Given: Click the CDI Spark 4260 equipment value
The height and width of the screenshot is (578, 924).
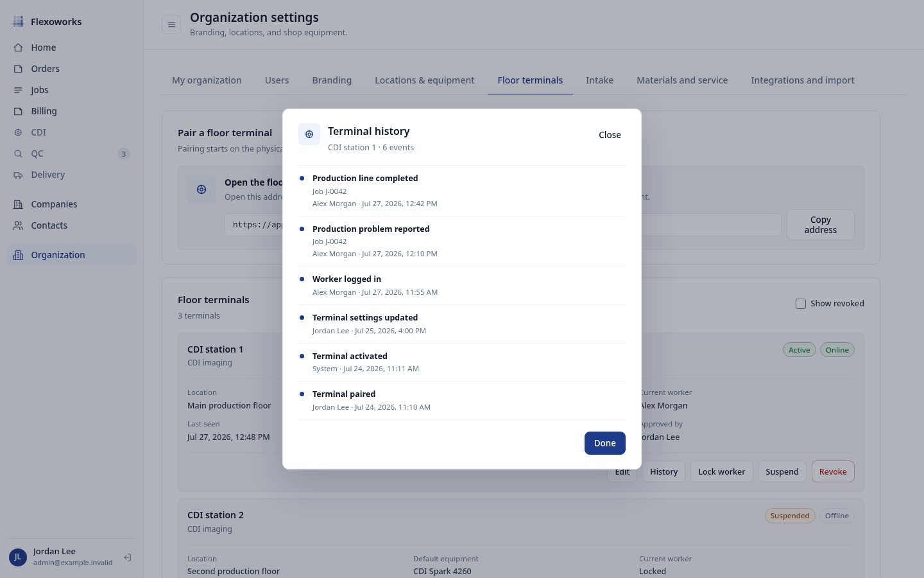Looking at the screenshot, I should click(x=442, y=572).
